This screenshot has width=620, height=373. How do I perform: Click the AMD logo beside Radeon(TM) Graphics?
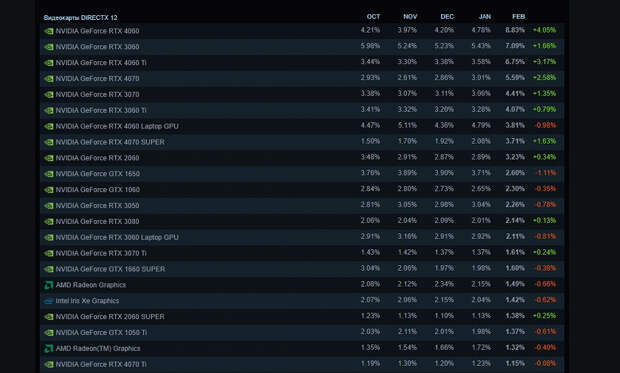pos(49,348)
